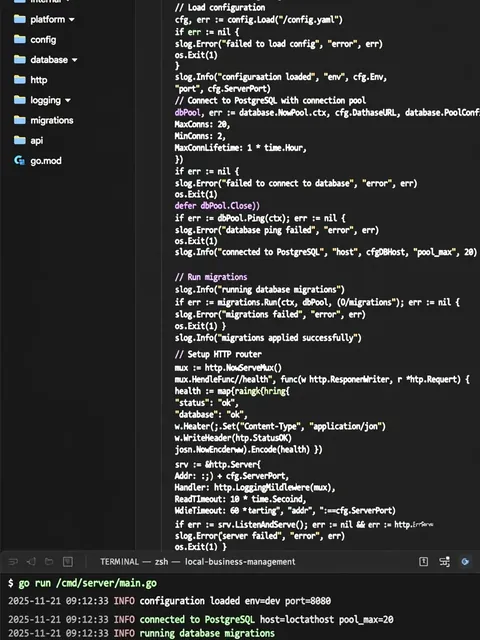Click the config folder icon

point(20,39)
